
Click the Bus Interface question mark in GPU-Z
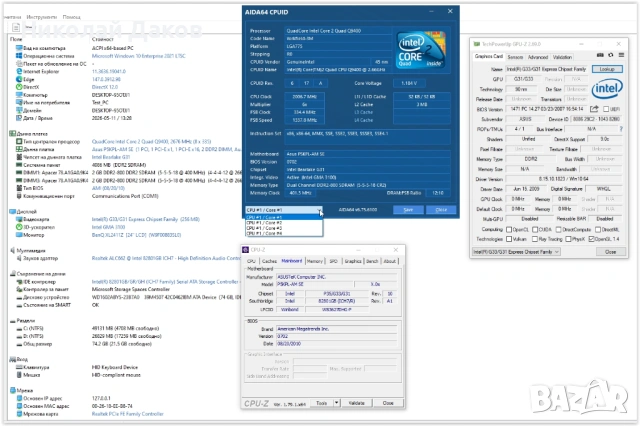621,129
